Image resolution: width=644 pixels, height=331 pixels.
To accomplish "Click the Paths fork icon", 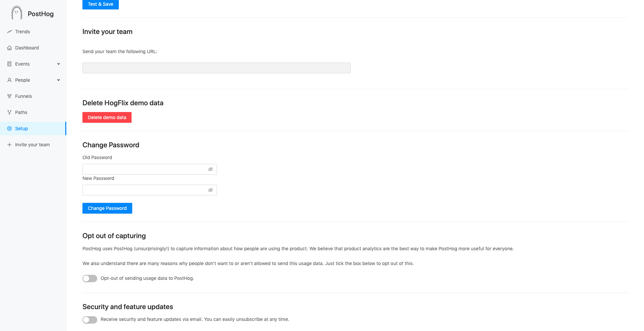I will coord(9,112).
